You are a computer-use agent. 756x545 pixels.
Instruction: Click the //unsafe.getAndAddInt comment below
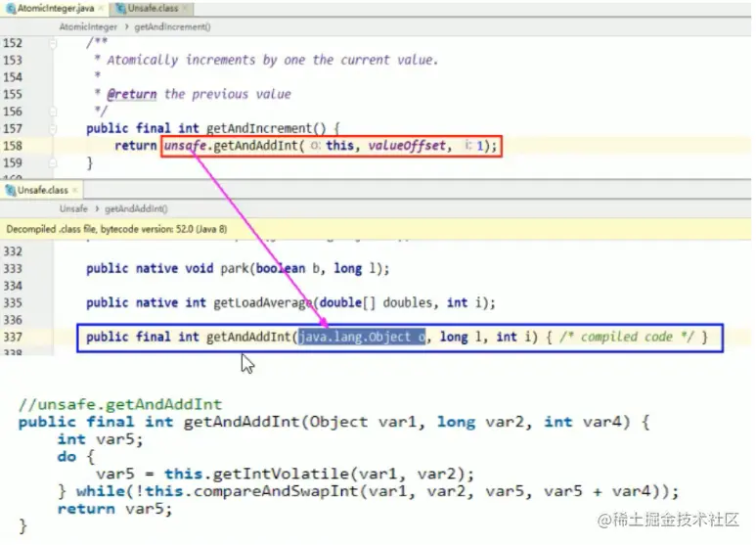[120, 404]
